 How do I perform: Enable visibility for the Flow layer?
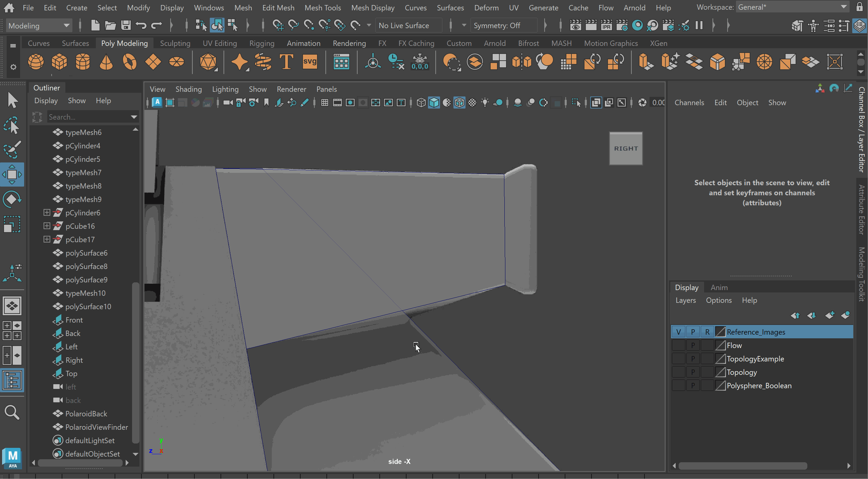(x=678, y=346)
